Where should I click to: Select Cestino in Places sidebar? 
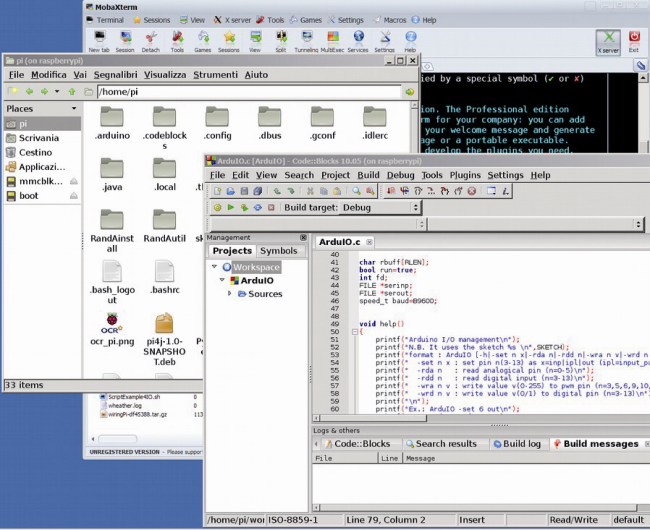(42, 152)
